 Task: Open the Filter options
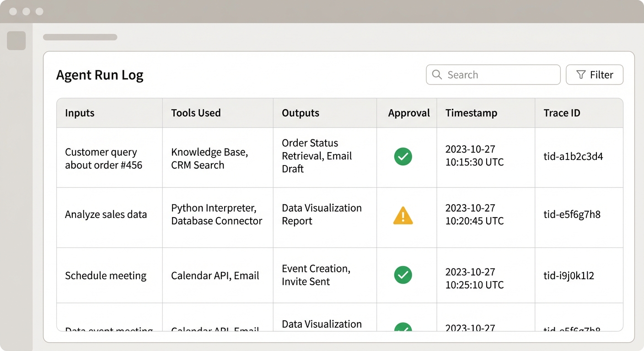coord(595,74)
